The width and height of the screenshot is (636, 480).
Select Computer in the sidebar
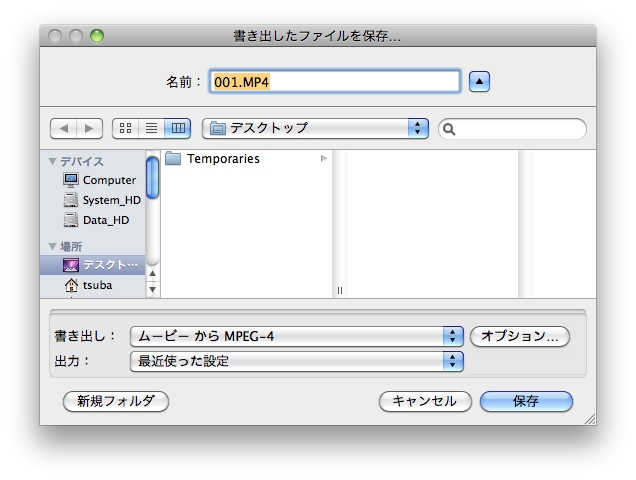pyautogui.click(x=92, y=180)
